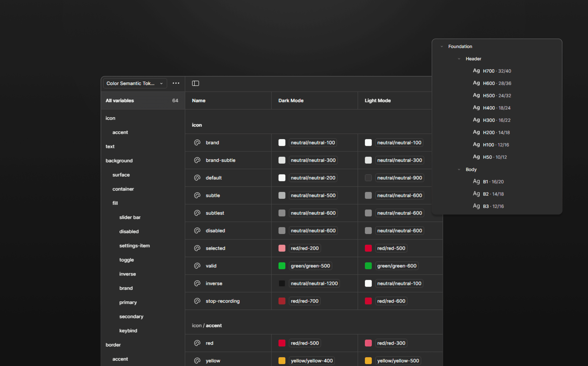Click the palette icon beside brand variable
This screenshot has height=366, width=588.
coord(197,143)
